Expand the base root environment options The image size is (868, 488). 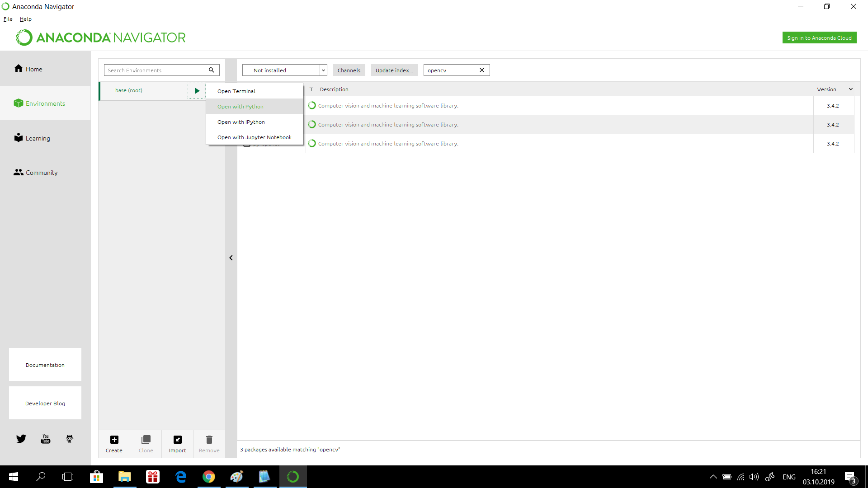click(196, 90)
